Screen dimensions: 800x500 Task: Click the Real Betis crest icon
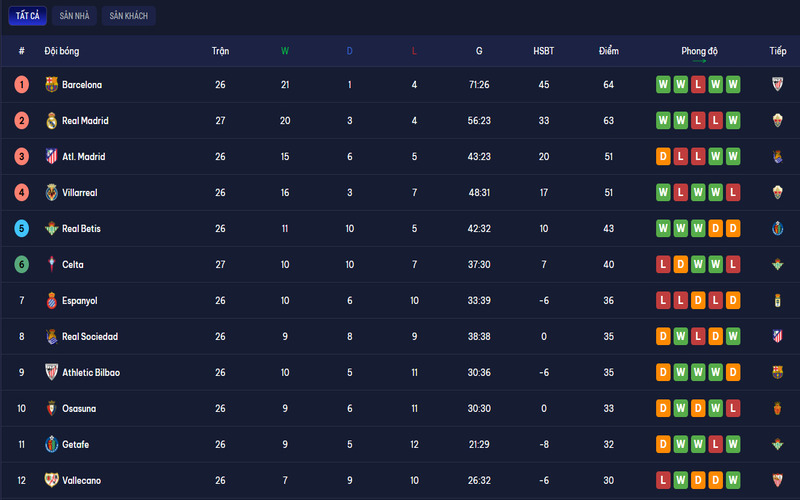point(52,229)
